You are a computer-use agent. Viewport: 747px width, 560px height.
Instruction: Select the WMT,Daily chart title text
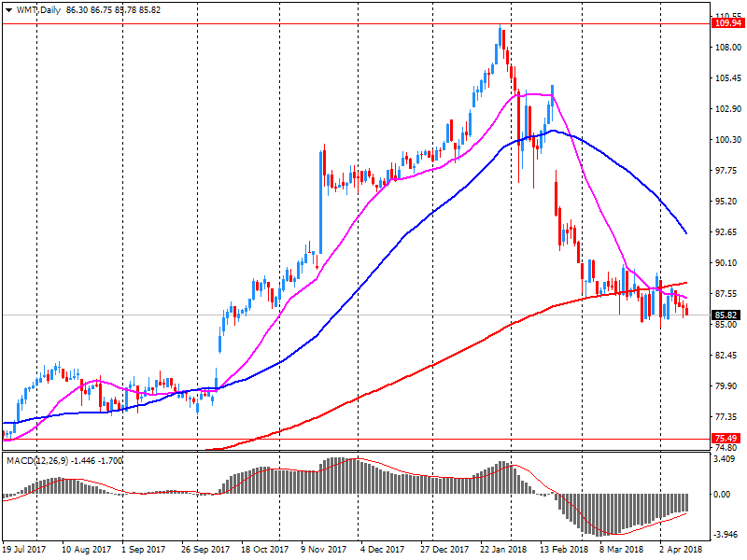click(38, 10)
